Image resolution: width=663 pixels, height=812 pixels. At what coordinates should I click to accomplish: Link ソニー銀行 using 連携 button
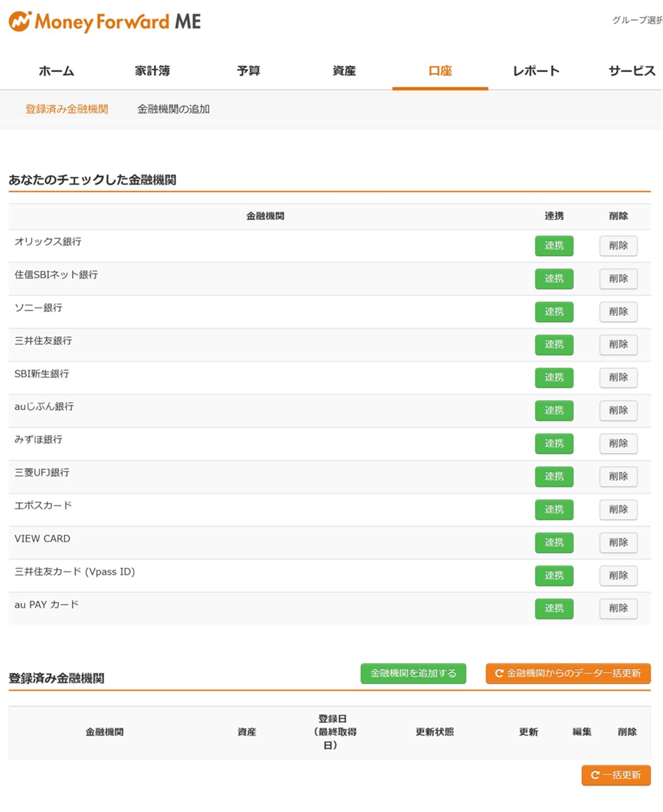(x=554, y=312)
